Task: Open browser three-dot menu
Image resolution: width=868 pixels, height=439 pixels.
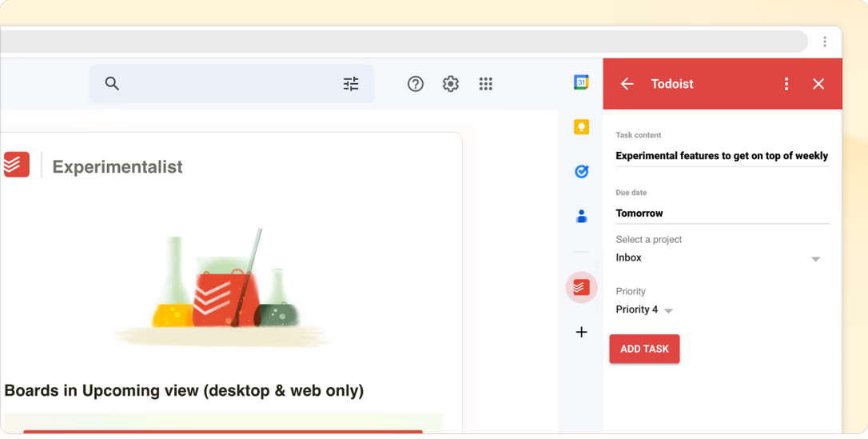Action: 825,42
